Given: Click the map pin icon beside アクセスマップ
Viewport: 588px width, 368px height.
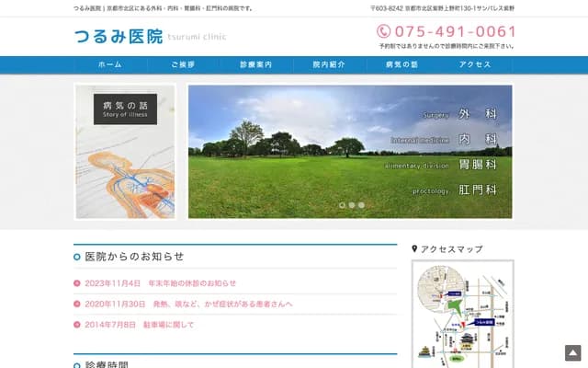Looking at the screenshot, I should coord(415,248).
